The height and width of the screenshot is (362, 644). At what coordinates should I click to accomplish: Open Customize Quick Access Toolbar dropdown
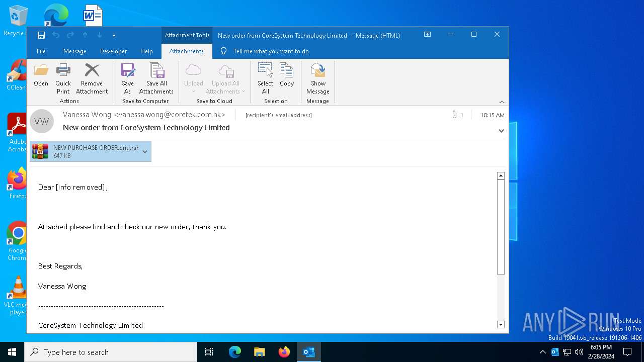click(114, 35)
